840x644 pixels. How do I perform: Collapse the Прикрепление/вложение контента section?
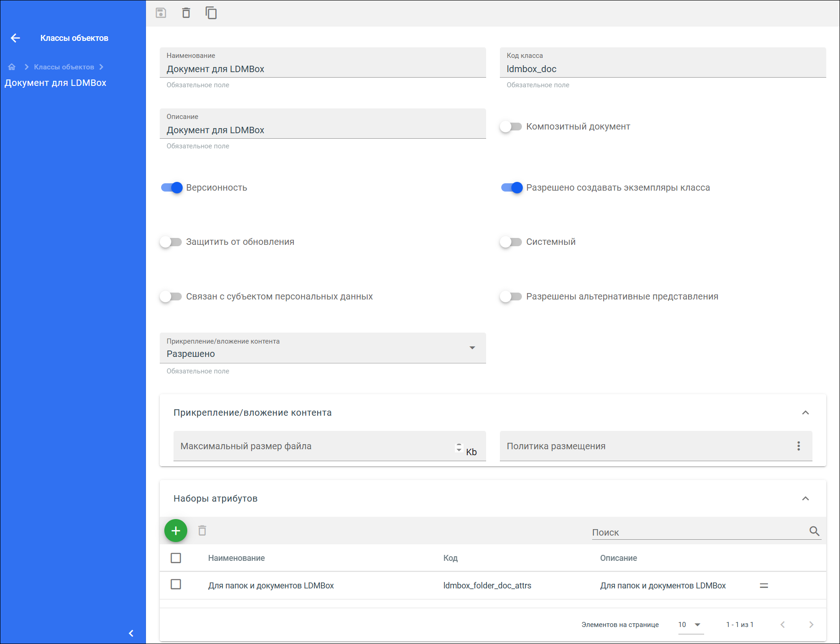[x=806, y=412]
